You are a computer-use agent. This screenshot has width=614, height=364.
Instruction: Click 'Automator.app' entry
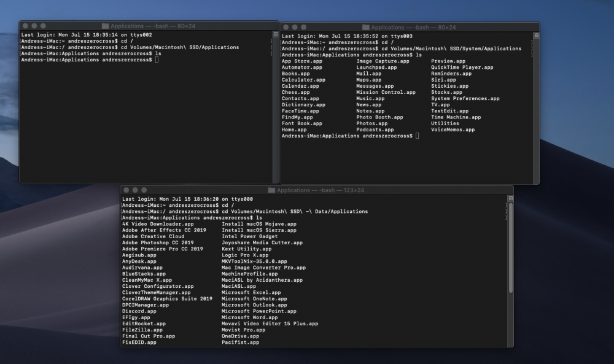302,68
